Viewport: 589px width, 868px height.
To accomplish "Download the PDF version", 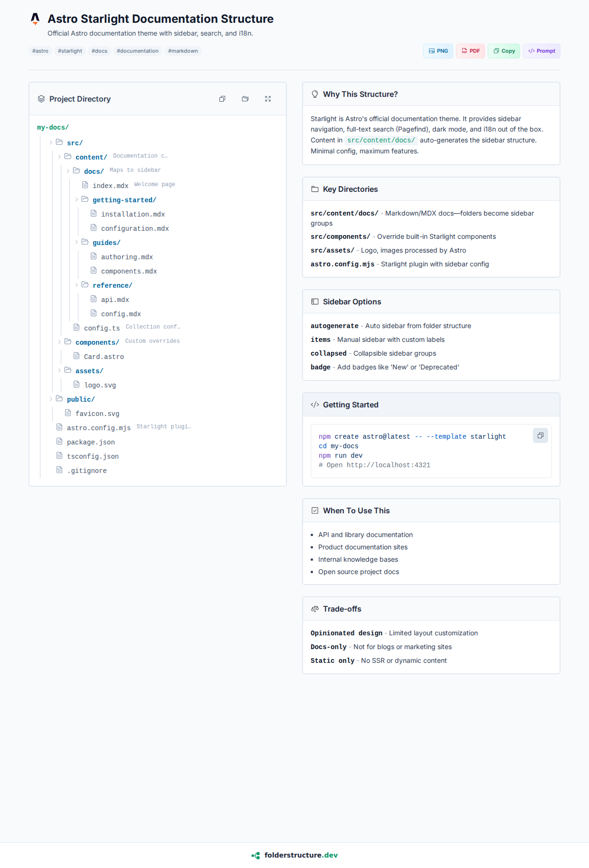I will 470,51.
